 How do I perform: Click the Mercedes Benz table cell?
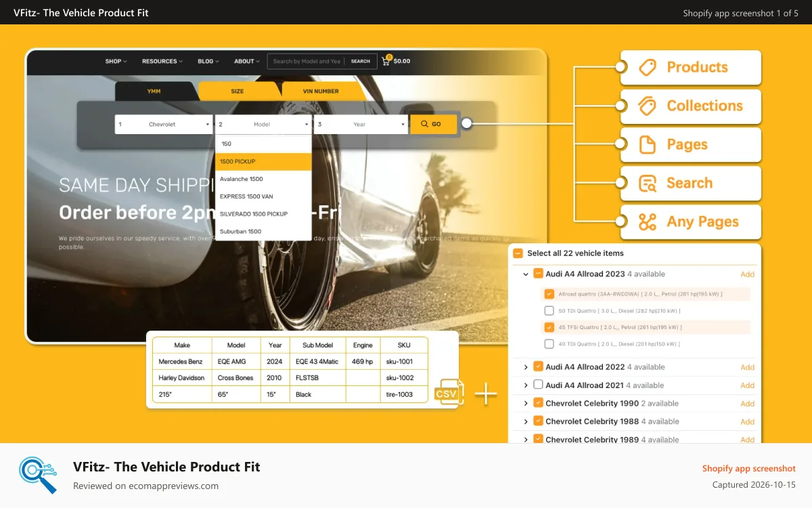click(x=181, y=362)
